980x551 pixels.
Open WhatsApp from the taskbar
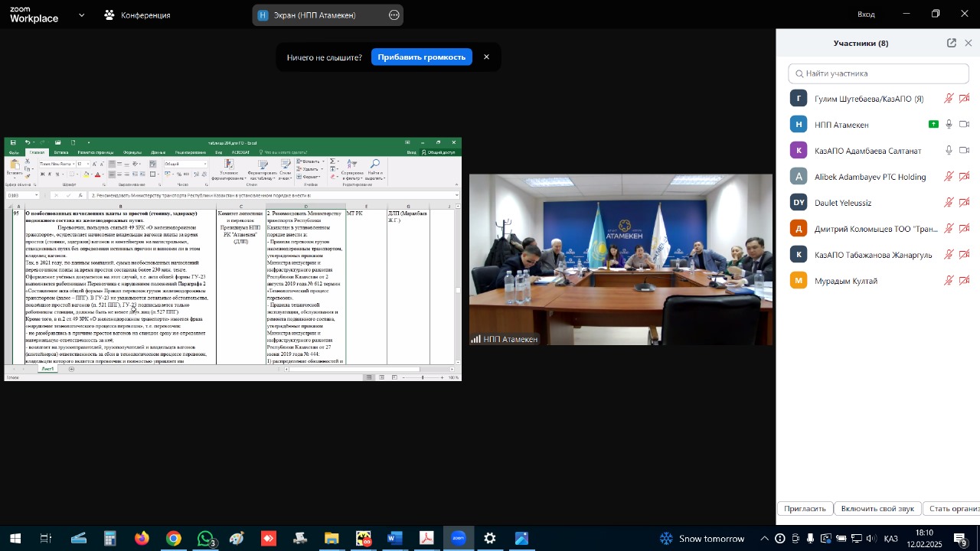click(x=205, y=539)
